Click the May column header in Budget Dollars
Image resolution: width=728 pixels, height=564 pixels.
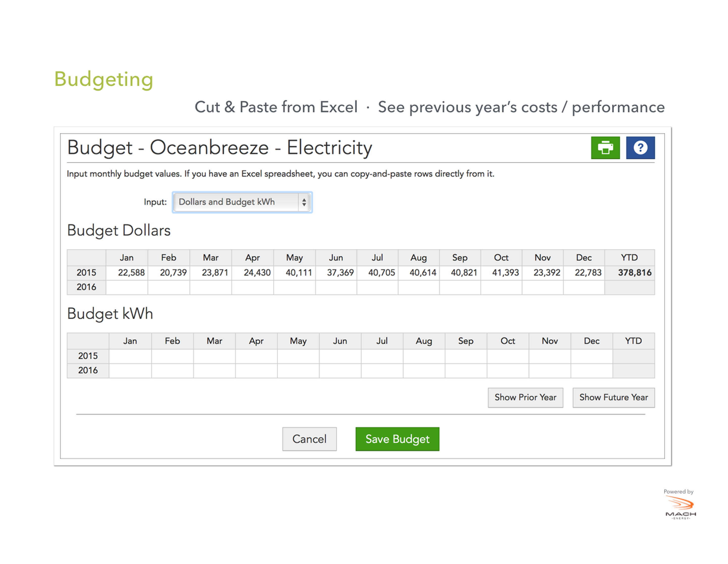(294, 258)
